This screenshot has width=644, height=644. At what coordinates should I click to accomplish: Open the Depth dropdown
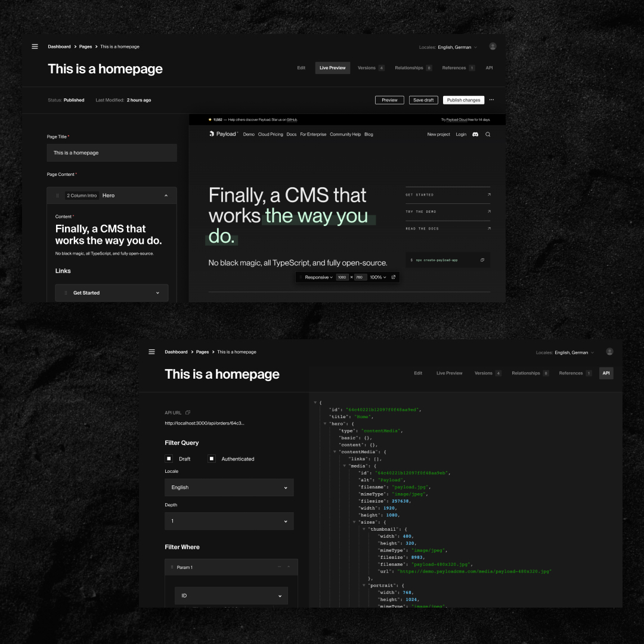tap(229, 521)
